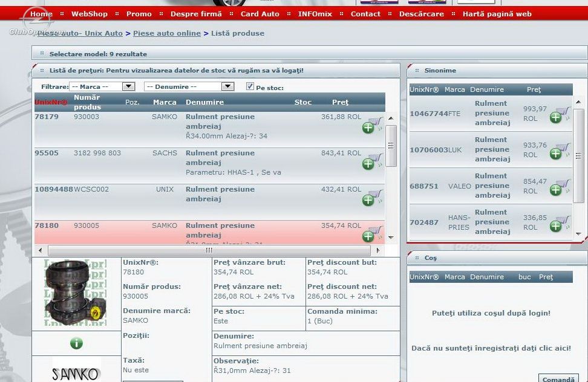
Task: Toggle the Pe stoc checkbox
Action: 250,86
